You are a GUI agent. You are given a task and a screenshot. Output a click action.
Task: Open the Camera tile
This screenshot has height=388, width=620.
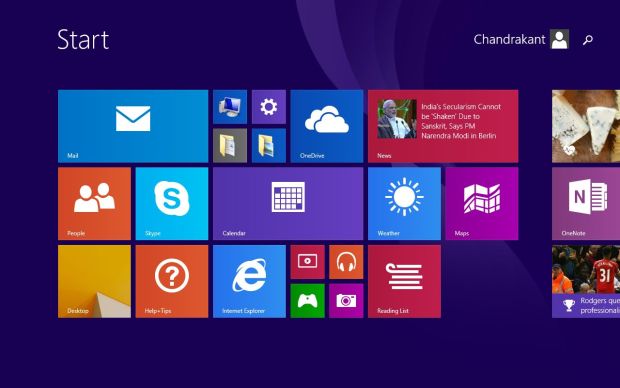point(346,301)
